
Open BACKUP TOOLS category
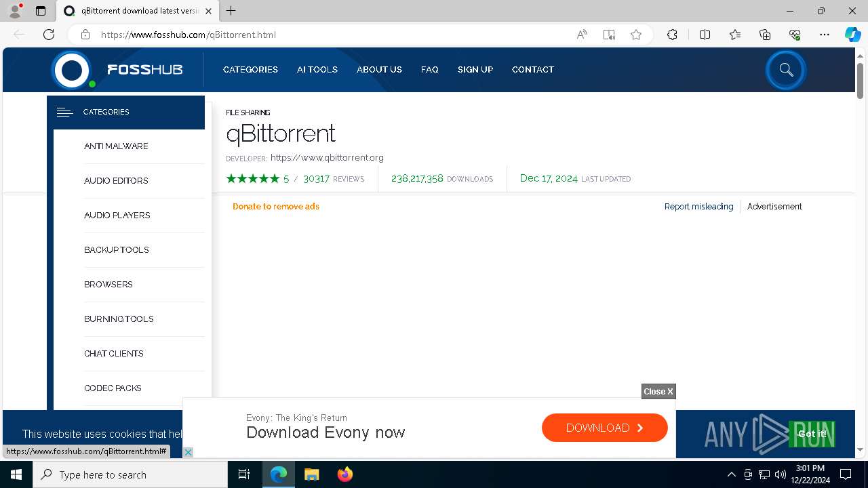point(117,250)
